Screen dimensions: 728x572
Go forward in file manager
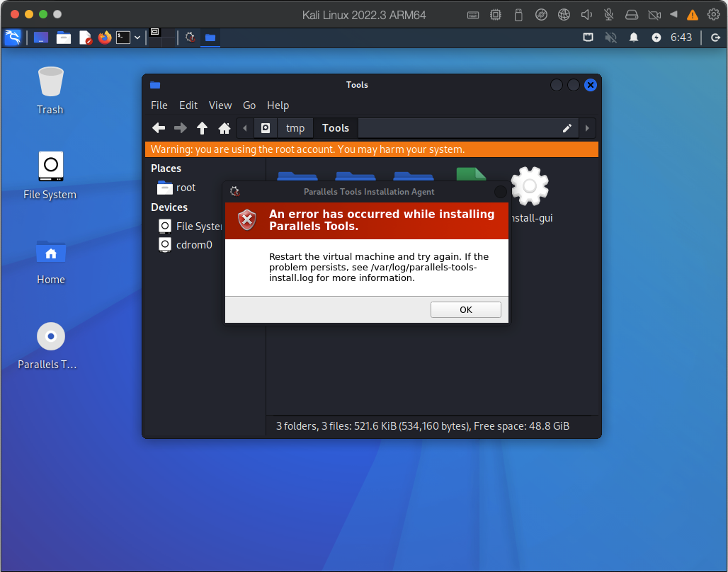180,128
